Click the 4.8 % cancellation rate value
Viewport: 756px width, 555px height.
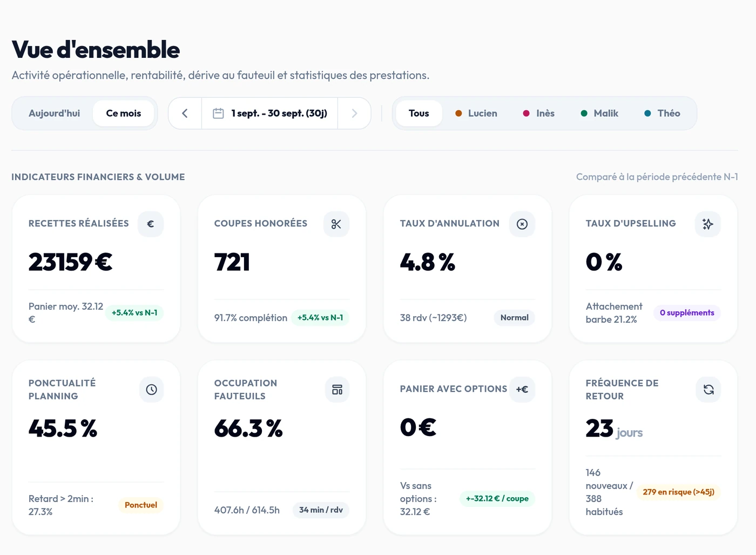(x=428, y=263)
